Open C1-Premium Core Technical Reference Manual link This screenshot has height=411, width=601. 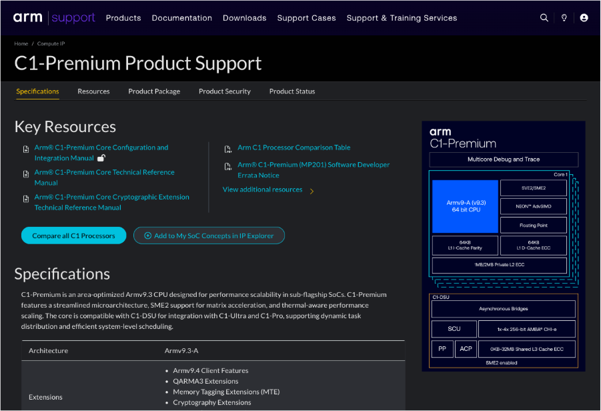(x=104, y=177)
